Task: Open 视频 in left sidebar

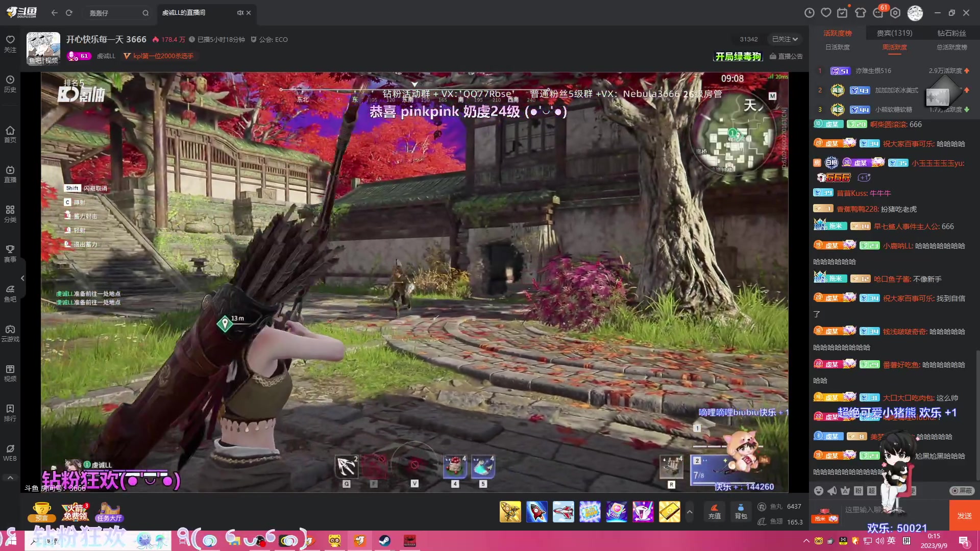Action: click(x=10, y=373)
